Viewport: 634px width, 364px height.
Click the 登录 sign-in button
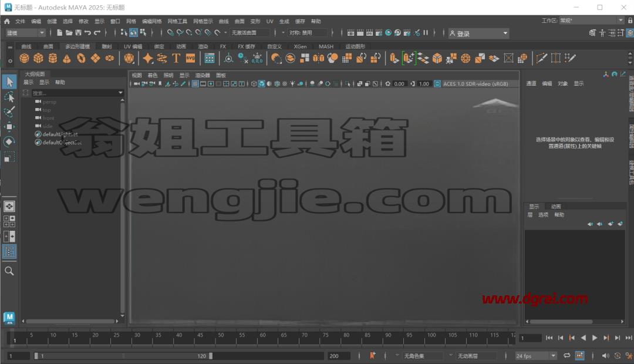pos(478,33)
